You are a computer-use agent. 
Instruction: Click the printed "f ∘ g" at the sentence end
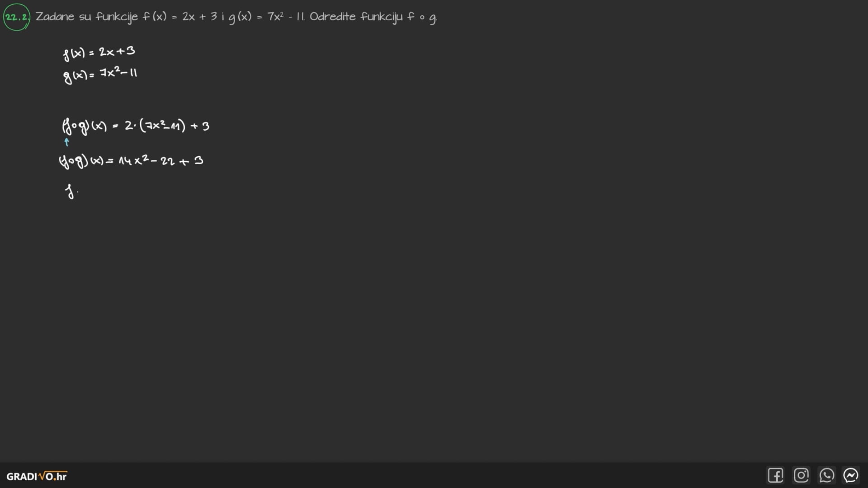pos(422,17)
